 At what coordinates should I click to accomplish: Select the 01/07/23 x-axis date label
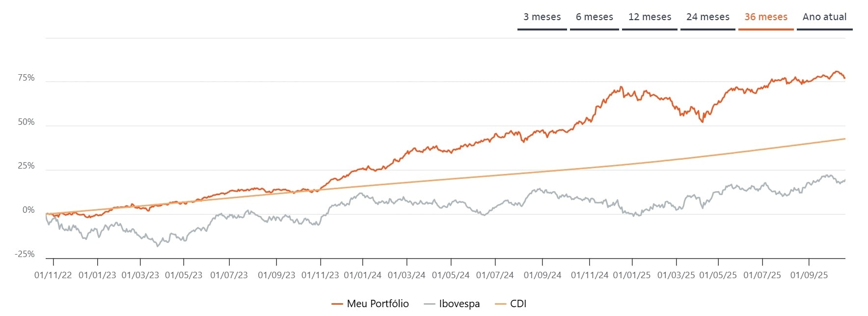pos(229,275)
